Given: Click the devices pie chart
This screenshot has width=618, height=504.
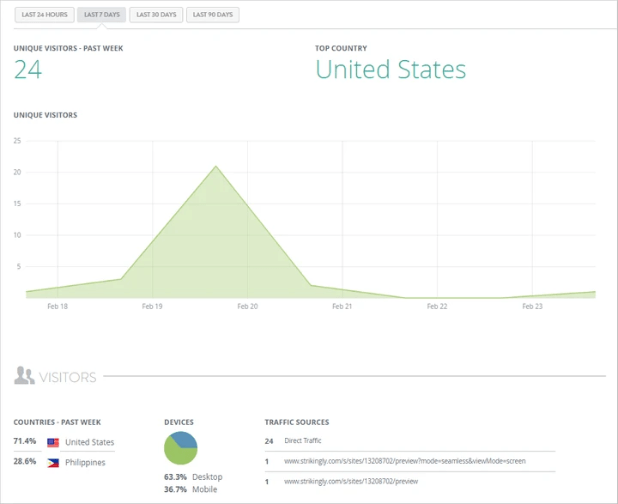Looking at the screenshot, I should tap(181, 448).
